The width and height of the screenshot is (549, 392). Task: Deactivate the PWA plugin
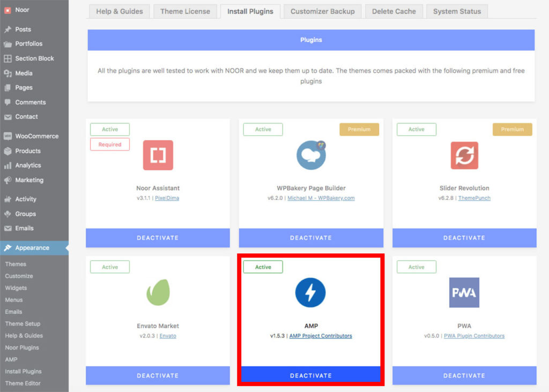click(x=464, y=375)
